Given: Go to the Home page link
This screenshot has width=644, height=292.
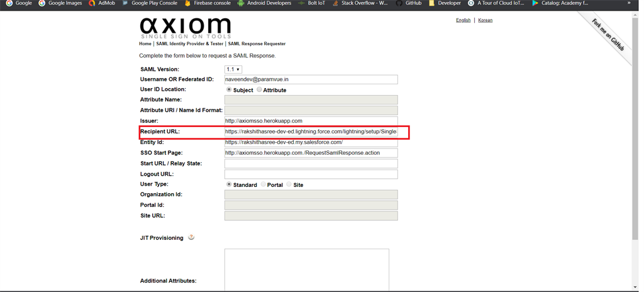Looking at the screenshot, I should (145, 43).
